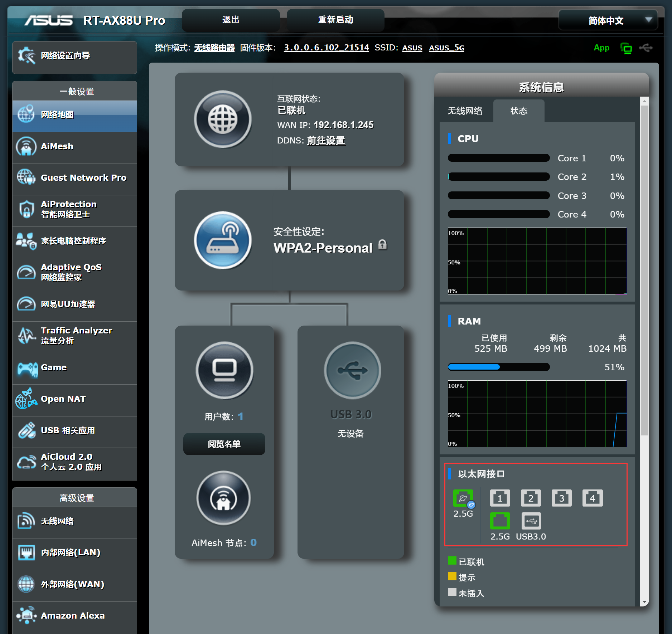Click the RAM usage progress bar
Viewport: 672px width, 634px height.
point(499,367)
